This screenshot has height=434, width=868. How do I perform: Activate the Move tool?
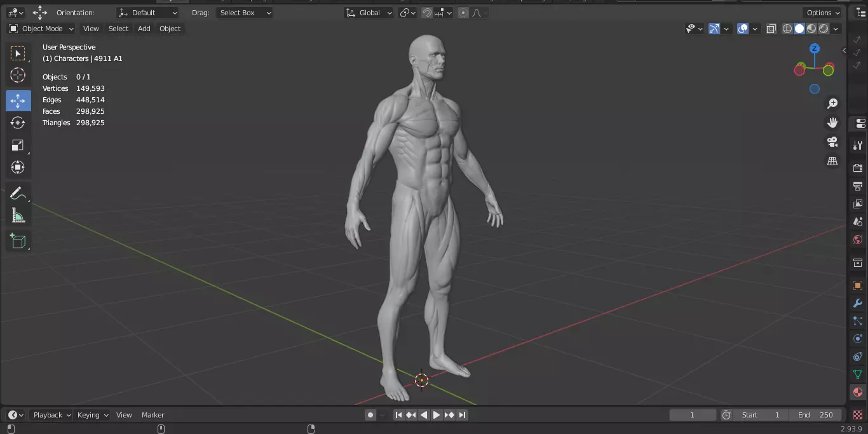pyautogui.click(x=18, y=100)
